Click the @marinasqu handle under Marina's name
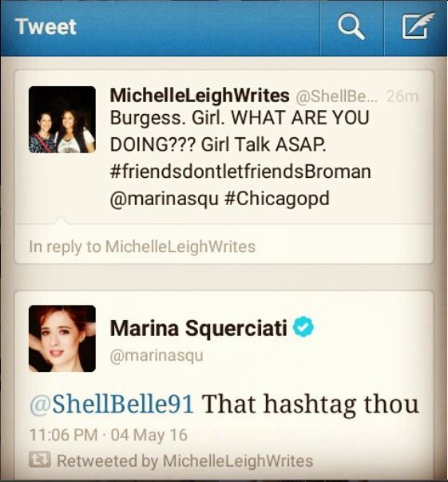The height and width of the screenshot is (482, 448). [x=157, y=356]
